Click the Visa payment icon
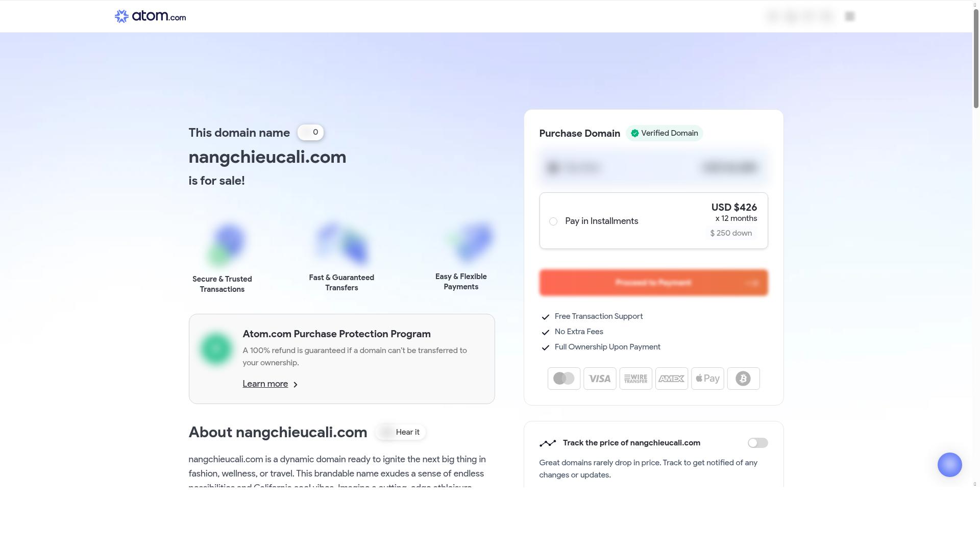The width and height of the screenshot is (980, 551). pyautogui.click(x=600, y=379)
